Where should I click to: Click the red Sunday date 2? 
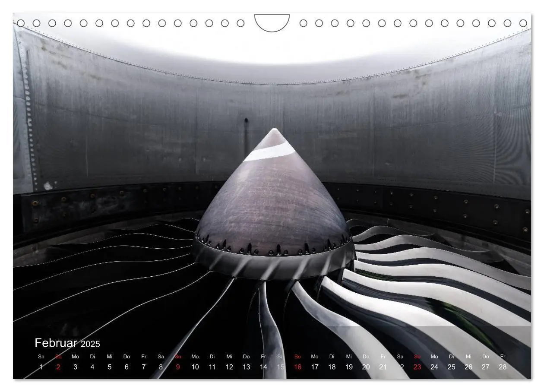click(x=58, y=367)
